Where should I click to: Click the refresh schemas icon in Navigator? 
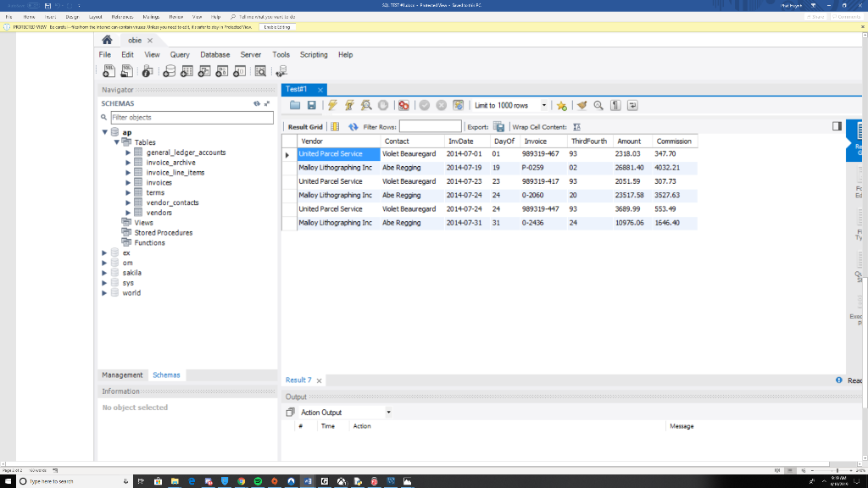[257, 103]
